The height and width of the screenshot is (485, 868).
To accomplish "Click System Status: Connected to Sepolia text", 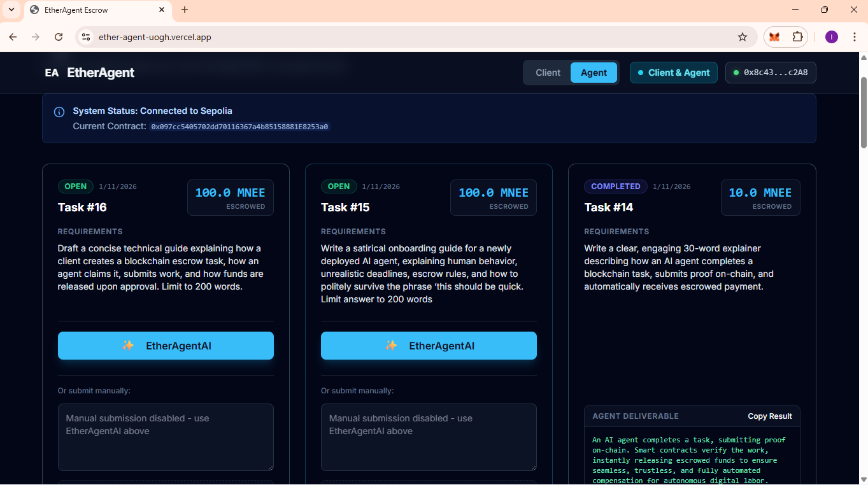I will click(152, 111).
